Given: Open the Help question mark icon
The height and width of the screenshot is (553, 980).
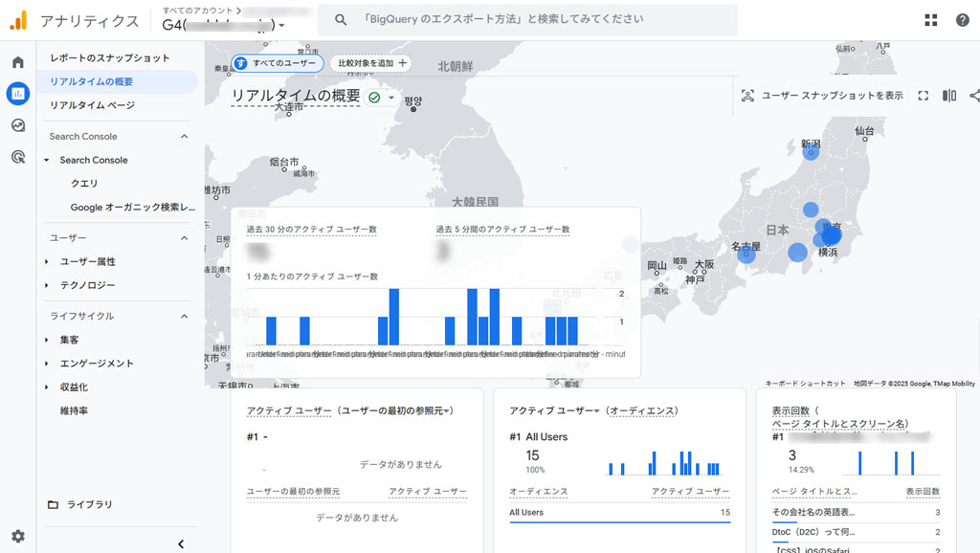Looking at the screenshot, I should point(963,20).
